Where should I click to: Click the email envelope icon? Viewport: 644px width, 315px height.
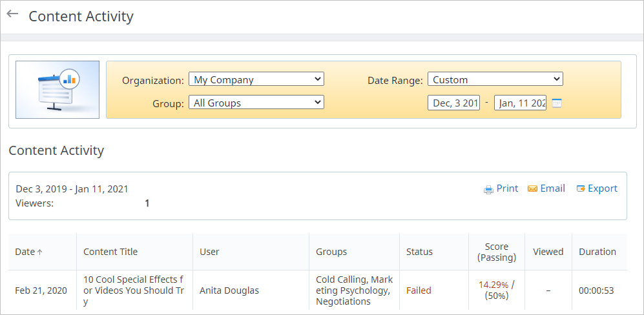(532, 189)
